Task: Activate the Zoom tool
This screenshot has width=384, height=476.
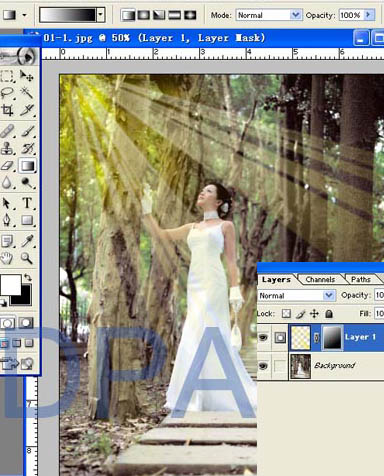Action: (27, 258)
